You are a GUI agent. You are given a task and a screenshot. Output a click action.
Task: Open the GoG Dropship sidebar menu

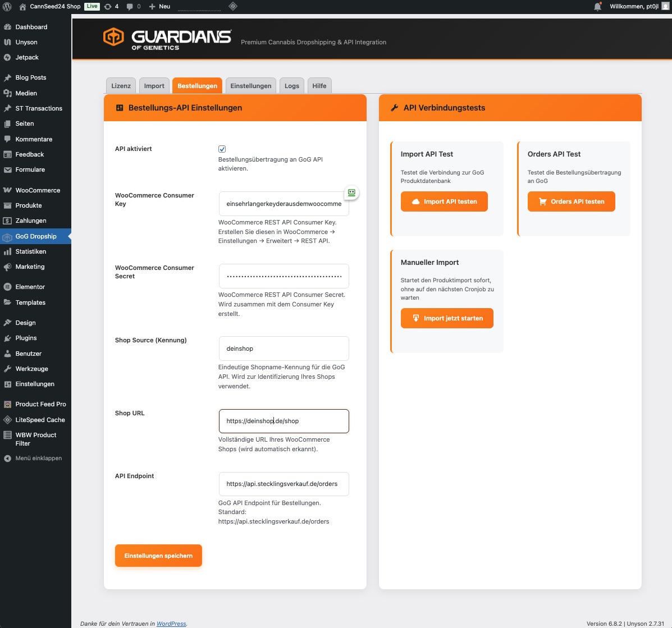click(x=36, y=236)
